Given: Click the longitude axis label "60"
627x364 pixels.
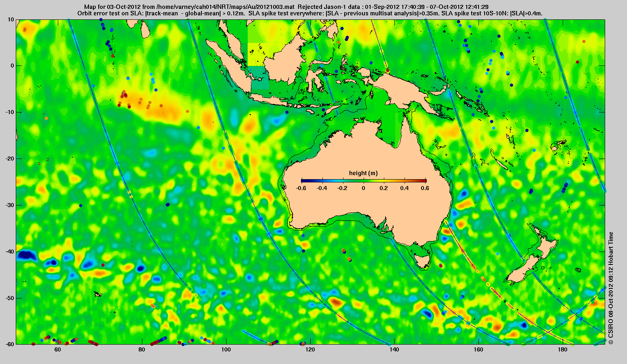Looking at the screenshot, I should 57,349.
